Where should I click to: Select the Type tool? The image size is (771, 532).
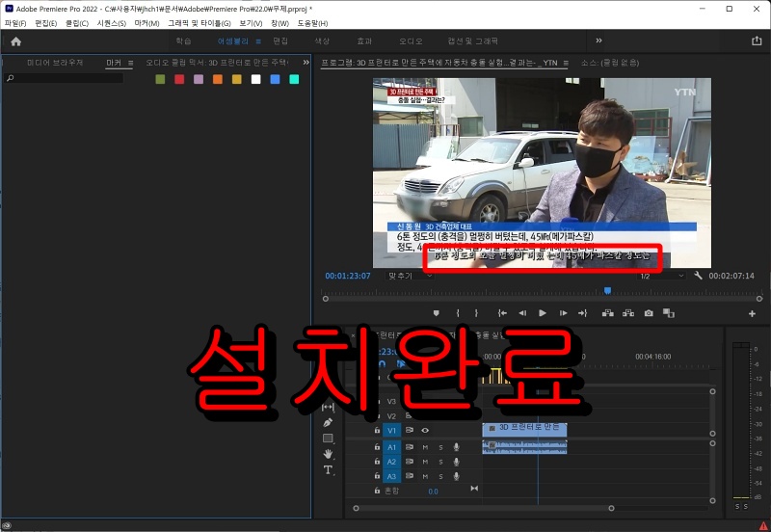[x=328, y=469]
